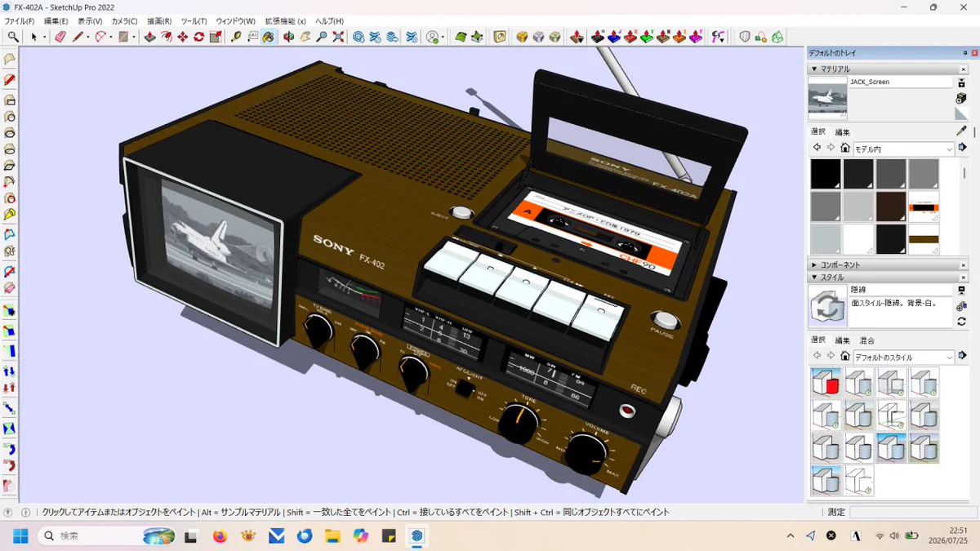The width and height of the screenshot is (980, 551).
Task: Show hidden system tray icons chevron
Action: point(790,536)
